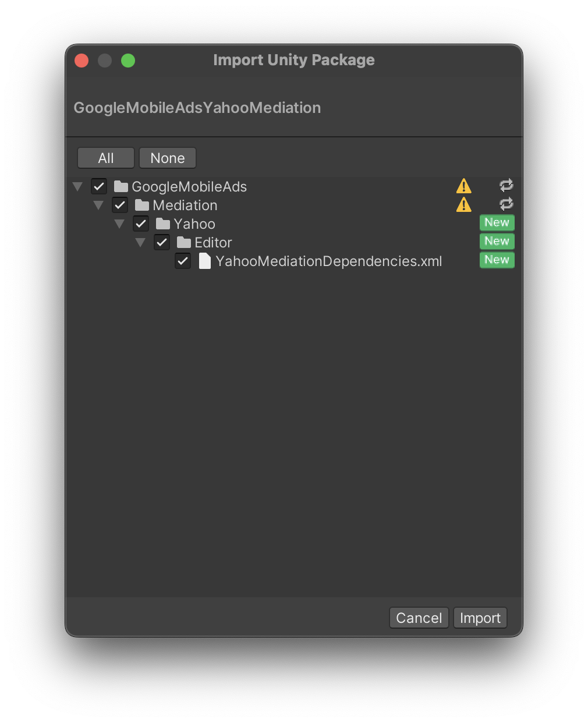This screenshot has height=723, width=588.
Task: Deselect everything using None
Action: [x=168, y=158]
